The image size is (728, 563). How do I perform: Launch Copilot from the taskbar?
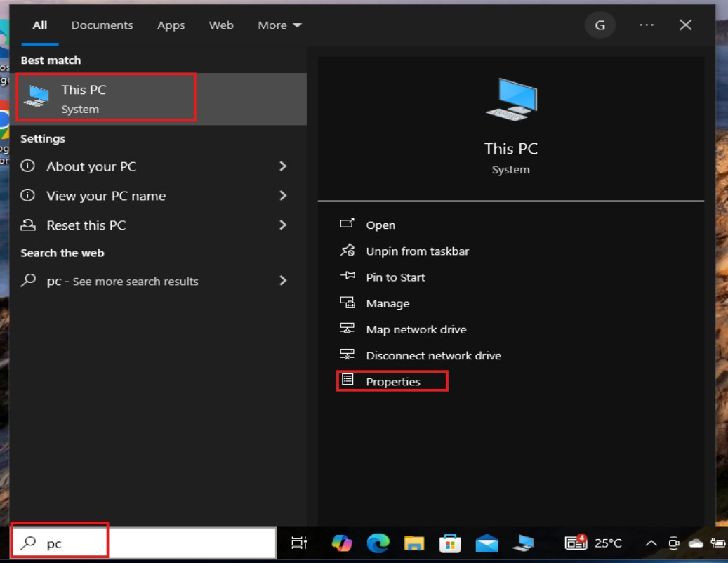(342, 543)
